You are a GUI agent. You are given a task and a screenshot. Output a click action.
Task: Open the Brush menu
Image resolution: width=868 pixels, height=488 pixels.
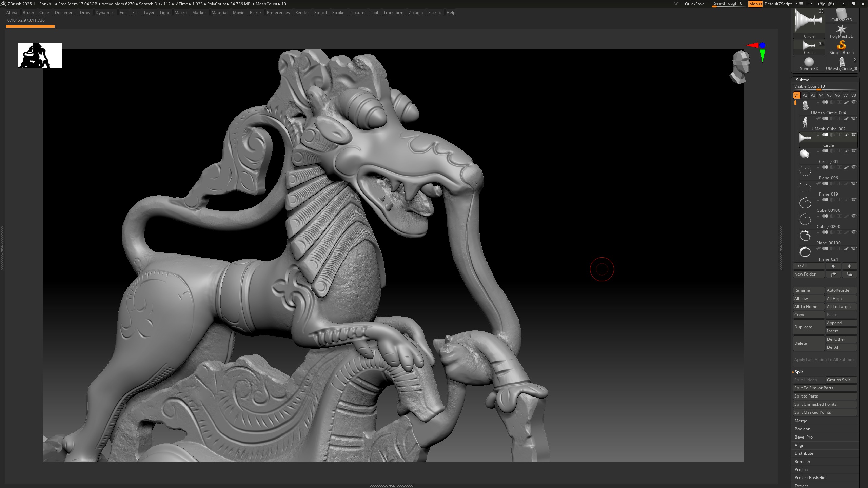pyautogui.click(x=28, y=13)
